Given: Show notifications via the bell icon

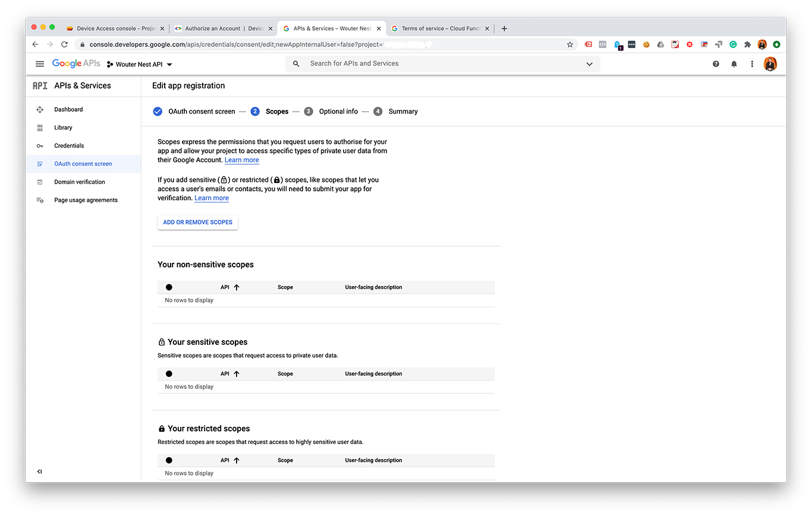Looking at the screenshot, I should 734,64.
